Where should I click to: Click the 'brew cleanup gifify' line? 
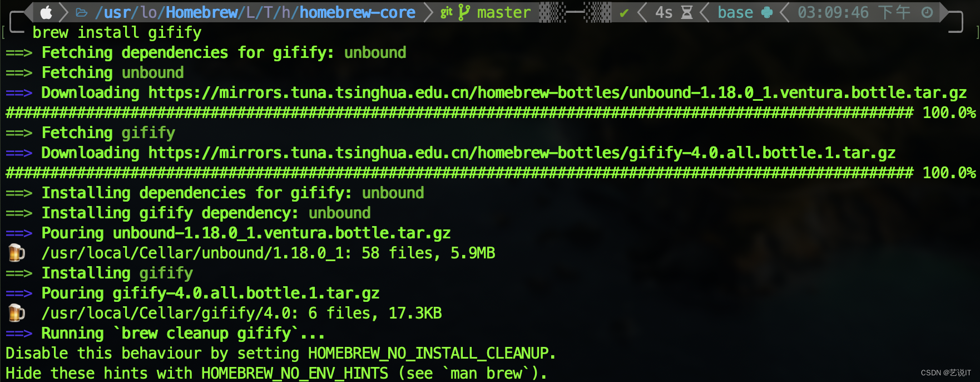[165, 333]
